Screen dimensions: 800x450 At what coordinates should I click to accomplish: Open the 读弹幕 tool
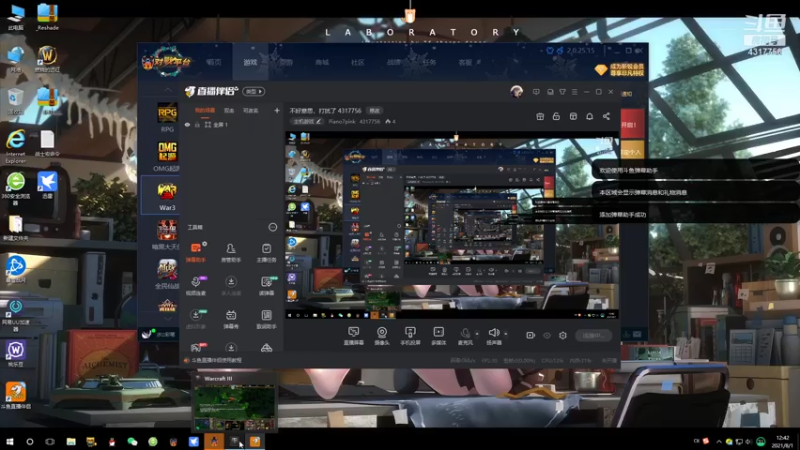(266, 286)
